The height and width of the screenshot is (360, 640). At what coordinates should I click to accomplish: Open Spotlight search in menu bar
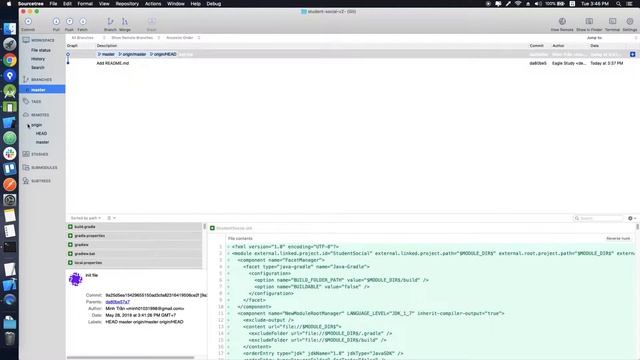coord(618,4)
